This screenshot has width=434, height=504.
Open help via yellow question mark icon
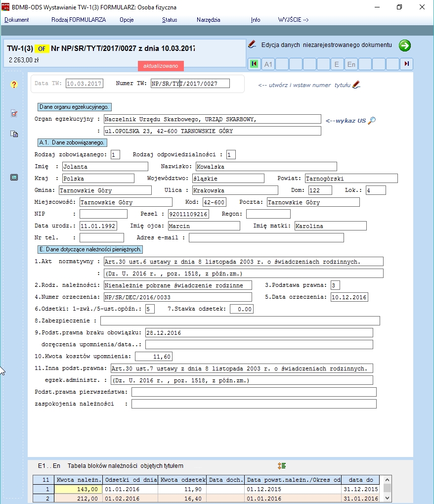14,85
